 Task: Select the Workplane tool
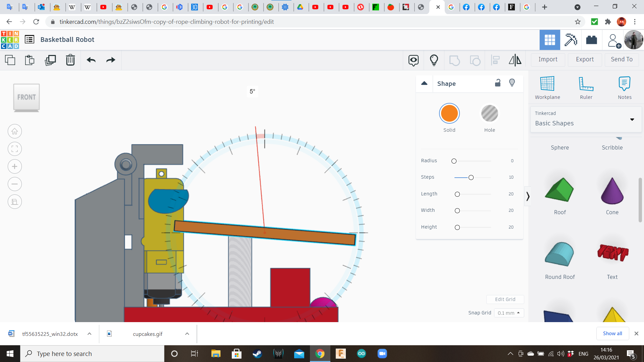coord(547,87)
